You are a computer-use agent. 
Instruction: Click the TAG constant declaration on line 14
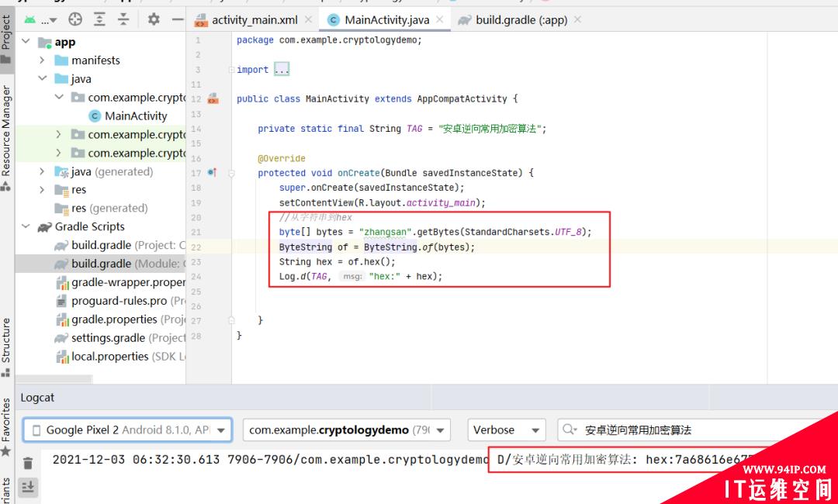coord(402,129)
